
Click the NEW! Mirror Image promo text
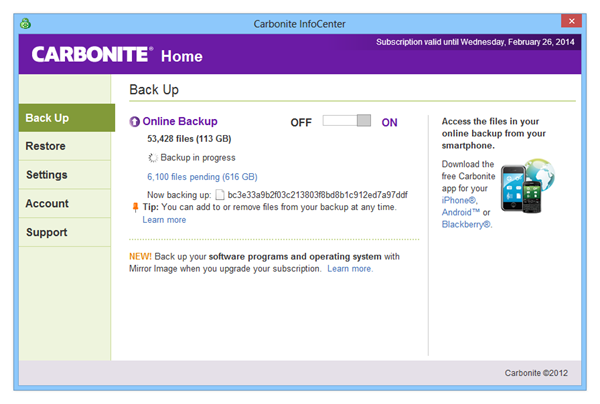[x=264, y=262]
